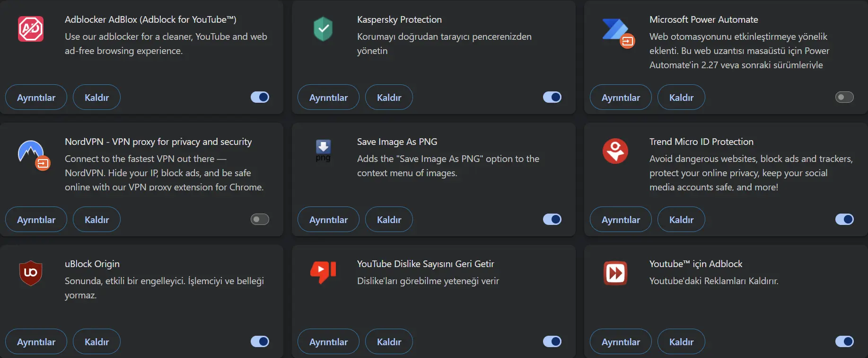
Task: Open Ayrıntılar for Adblocker AdBlox
Action: coord(36,97)
